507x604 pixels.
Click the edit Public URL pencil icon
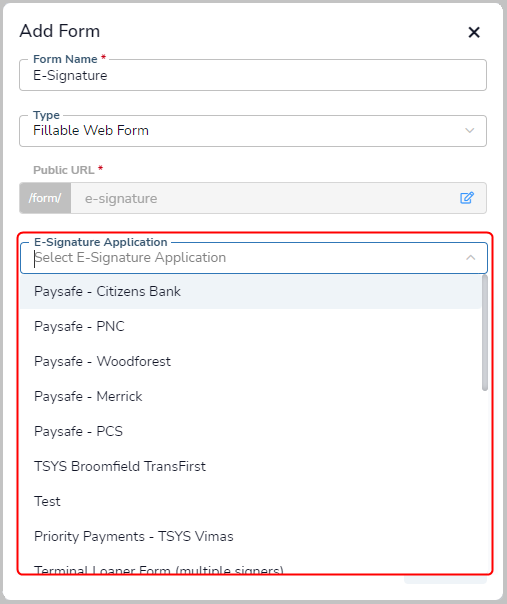pos(467,198)
